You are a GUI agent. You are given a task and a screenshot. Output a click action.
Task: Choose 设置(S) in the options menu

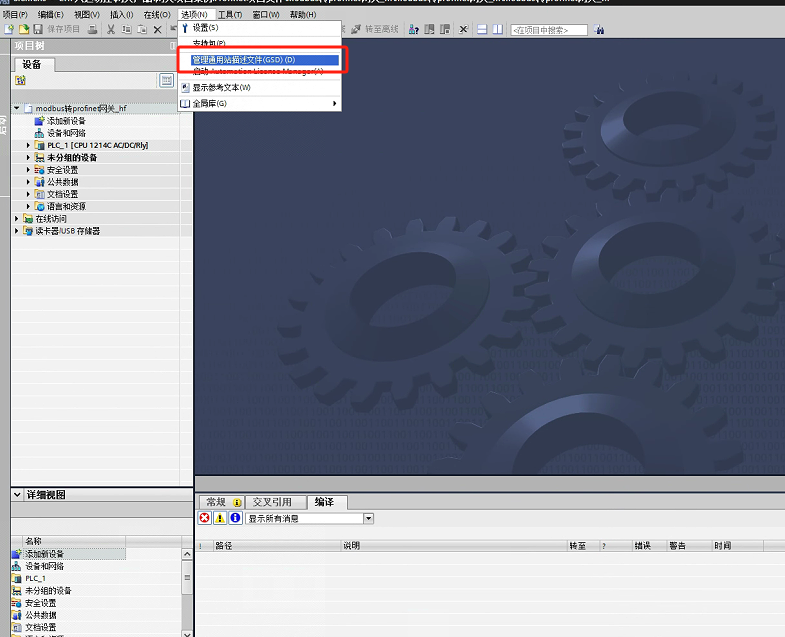(260, 28)
